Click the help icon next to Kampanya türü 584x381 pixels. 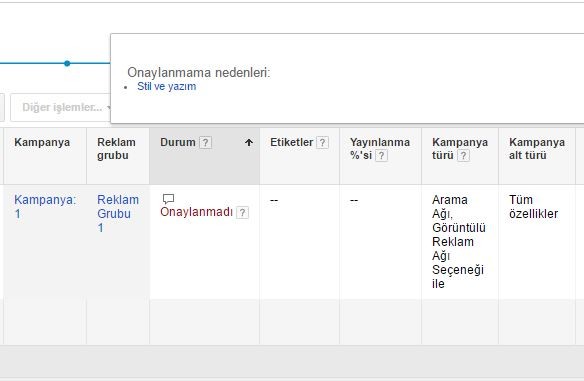pyautogui.click(x=463, y=155)
